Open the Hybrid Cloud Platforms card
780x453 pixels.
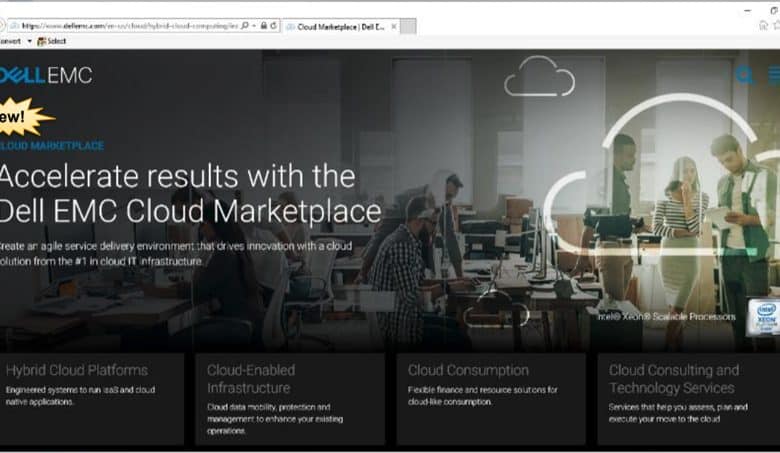pos(92,399)
